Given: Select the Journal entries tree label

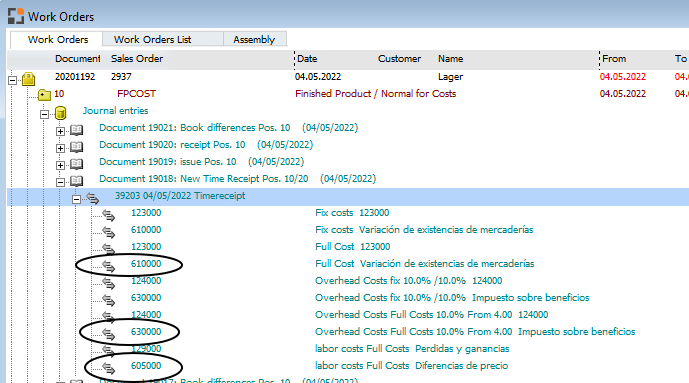Looking at the screenshot, I should [115, 111].
